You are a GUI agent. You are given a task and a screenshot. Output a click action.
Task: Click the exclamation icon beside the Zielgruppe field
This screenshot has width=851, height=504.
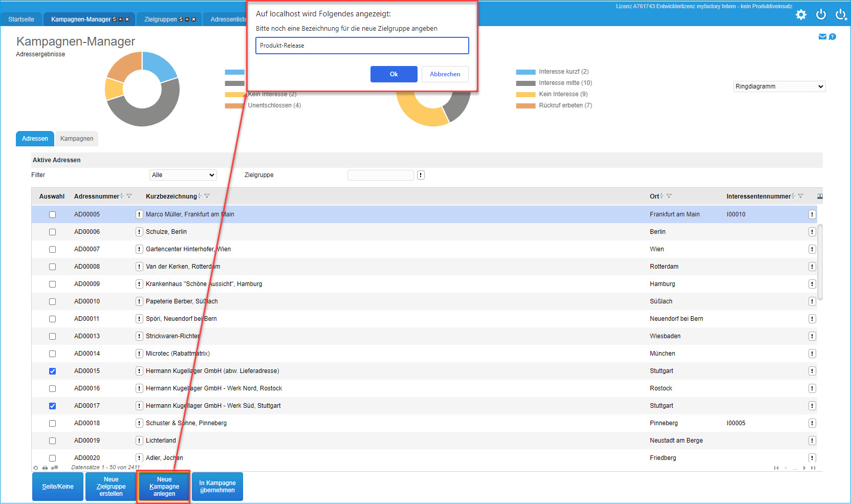point(421,175)
